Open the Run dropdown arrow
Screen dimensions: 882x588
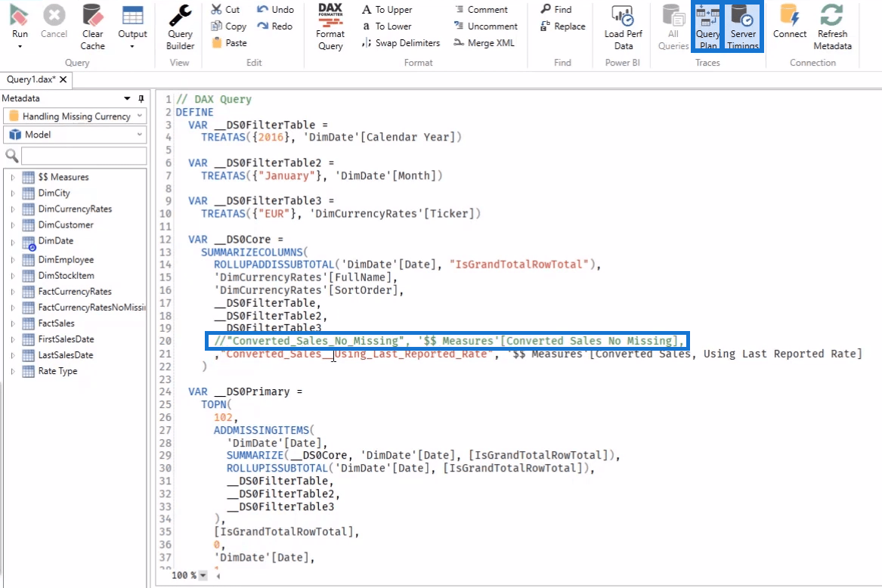tap(20, 47)
